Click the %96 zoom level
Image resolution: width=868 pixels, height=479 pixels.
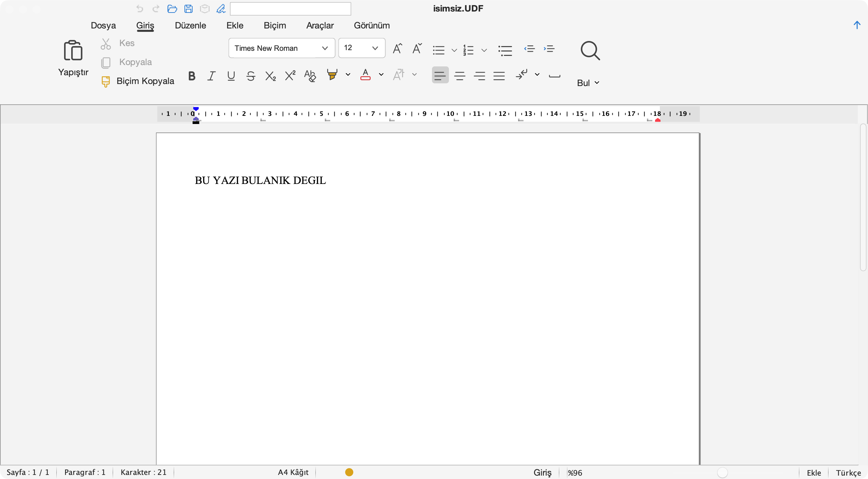pos(575,473)
